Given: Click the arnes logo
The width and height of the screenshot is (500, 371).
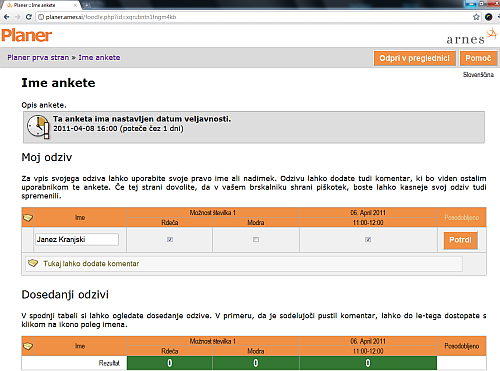Looking at the screenshot, I should [x=472, y=37].
